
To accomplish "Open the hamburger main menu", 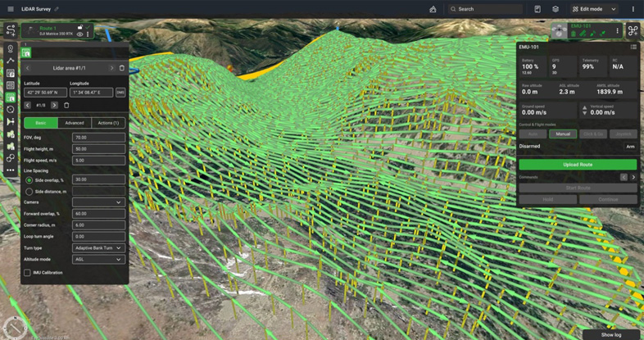I will pos(9,9).
